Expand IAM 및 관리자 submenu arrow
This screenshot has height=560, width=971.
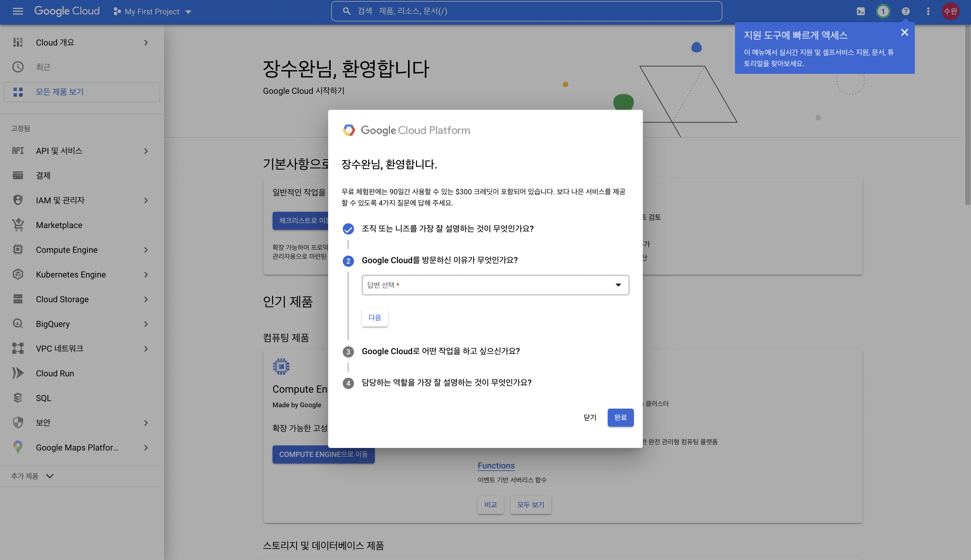[x=146, y=200]
